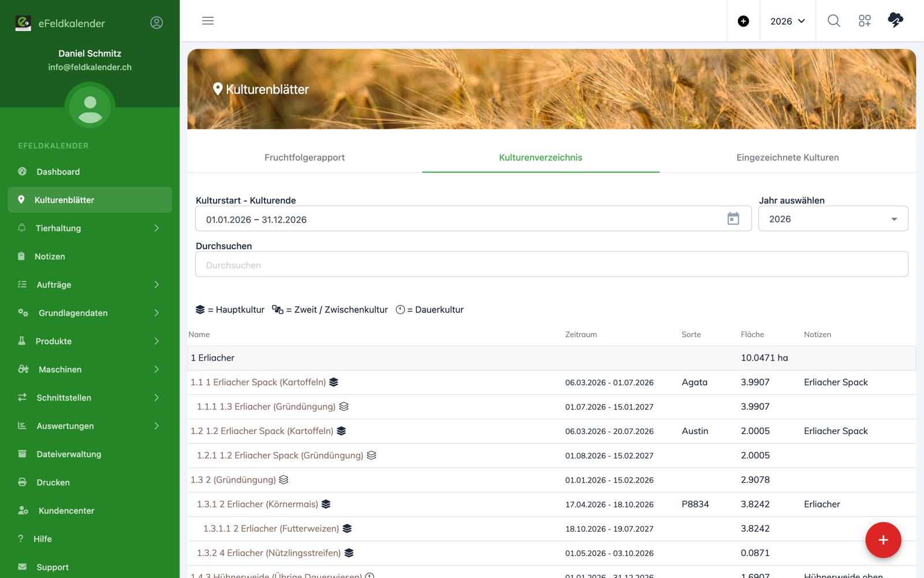This screenshot has width=924, height=578.
Task: Open Dateiverwaltung in the sidebar
Action: pos(90,454)
